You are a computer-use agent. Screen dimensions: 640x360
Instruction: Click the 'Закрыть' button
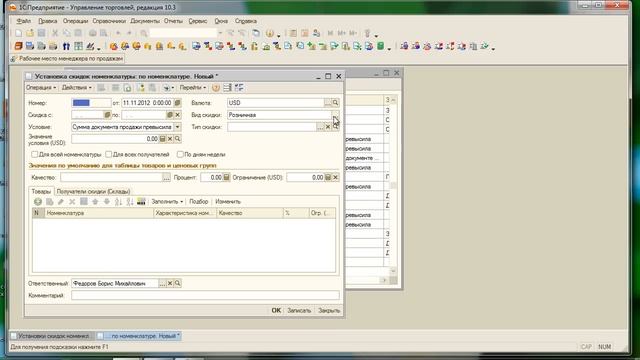coord(329,311)
